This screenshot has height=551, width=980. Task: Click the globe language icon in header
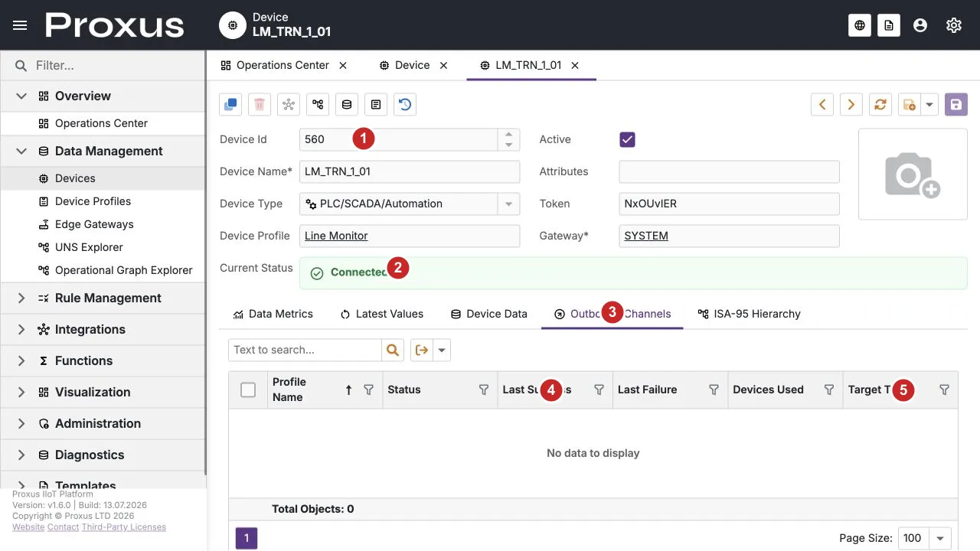click(860, 25)
